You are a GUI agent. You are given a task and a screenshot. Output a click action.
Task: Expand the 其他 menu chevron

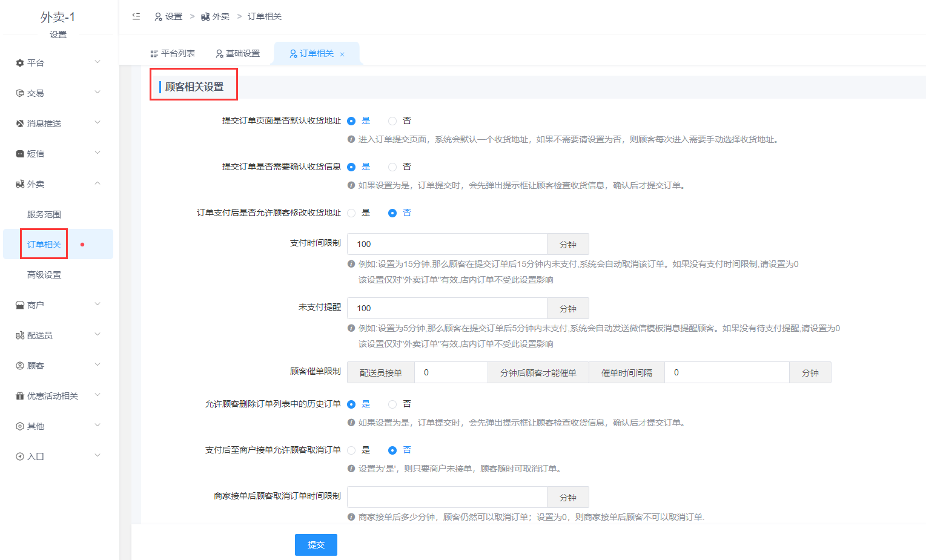point(98,425)
